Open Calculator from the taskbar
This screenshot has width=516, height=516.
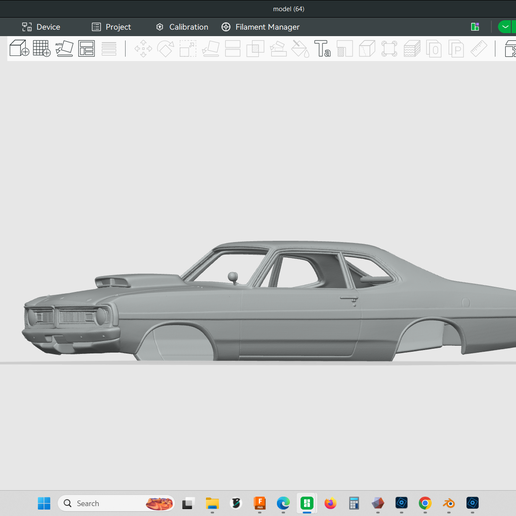(x=354, y=503)
